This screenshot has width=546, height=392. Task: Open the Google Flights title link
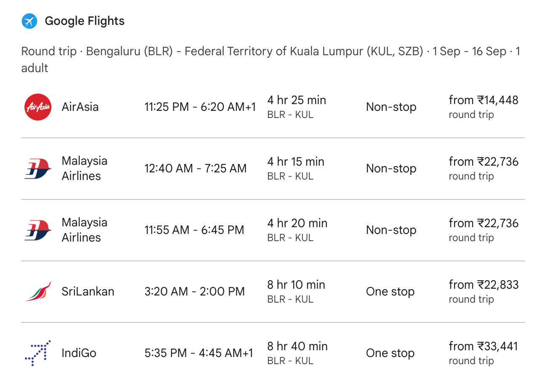pyautogui.click(x=84, y=21)
